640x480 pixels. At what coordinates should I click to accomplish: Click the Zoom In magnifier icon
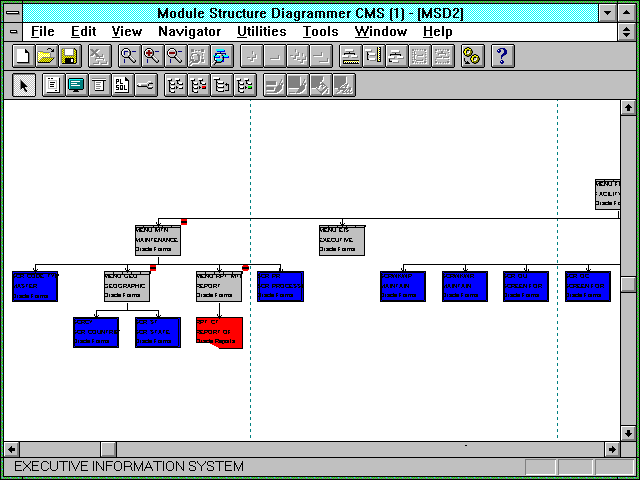tap(152, 56)
